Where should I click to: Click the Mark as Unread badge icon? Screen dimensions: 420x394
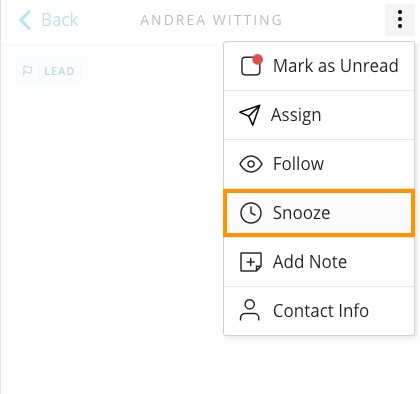click(x=251, y=65)
